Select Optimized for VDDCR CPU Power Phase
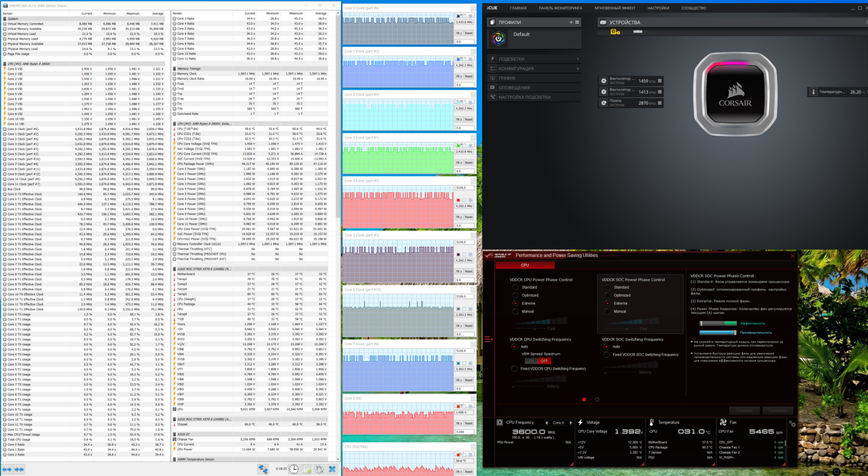This screenshot has height=476, width=868. [x=515, y=295]
